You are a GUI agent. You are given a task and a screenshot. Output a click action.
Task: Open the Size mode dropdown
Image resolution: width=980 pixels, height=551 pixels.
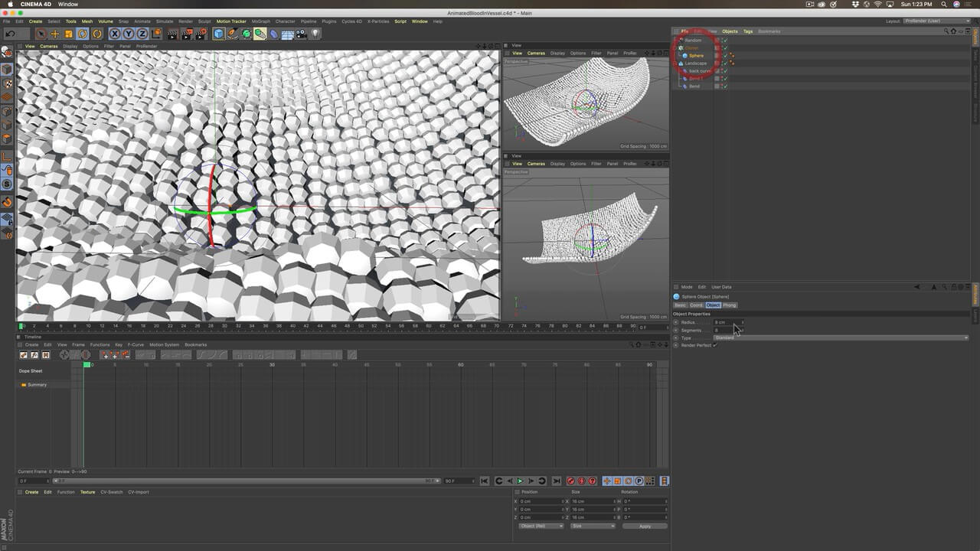593,526
